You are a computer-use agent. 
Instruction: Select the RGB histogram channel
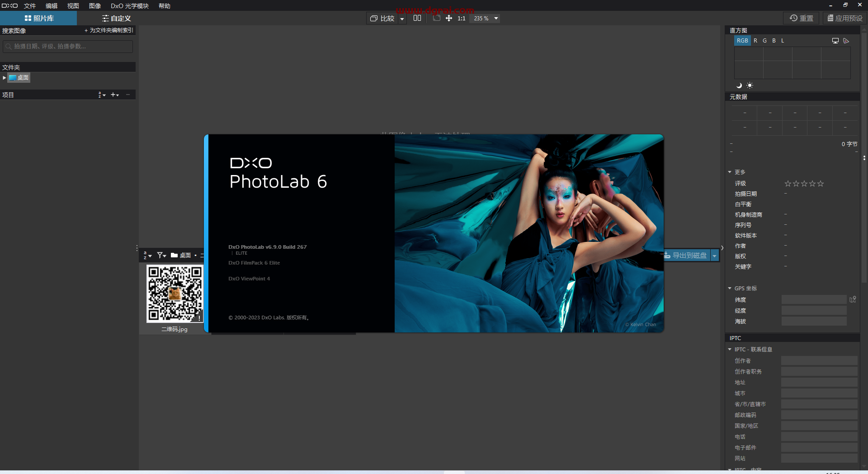[742, 41]
